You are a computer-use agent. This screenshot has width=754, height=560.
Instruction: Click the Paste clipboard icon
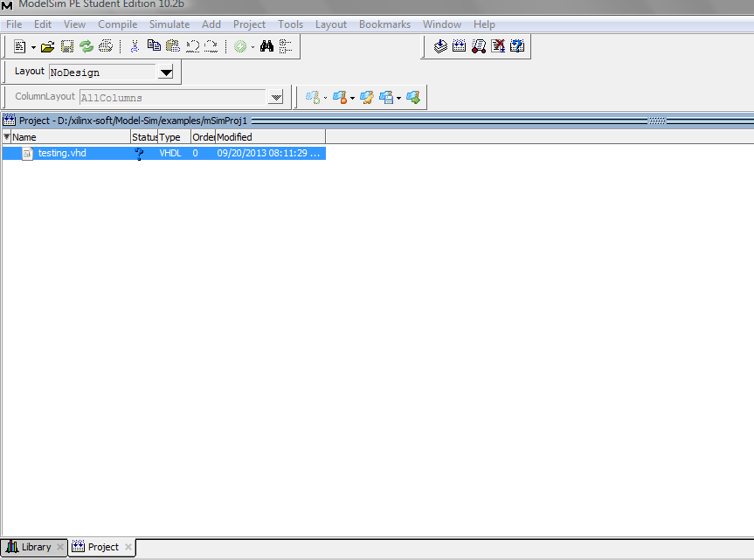click(x=173, y=46)
